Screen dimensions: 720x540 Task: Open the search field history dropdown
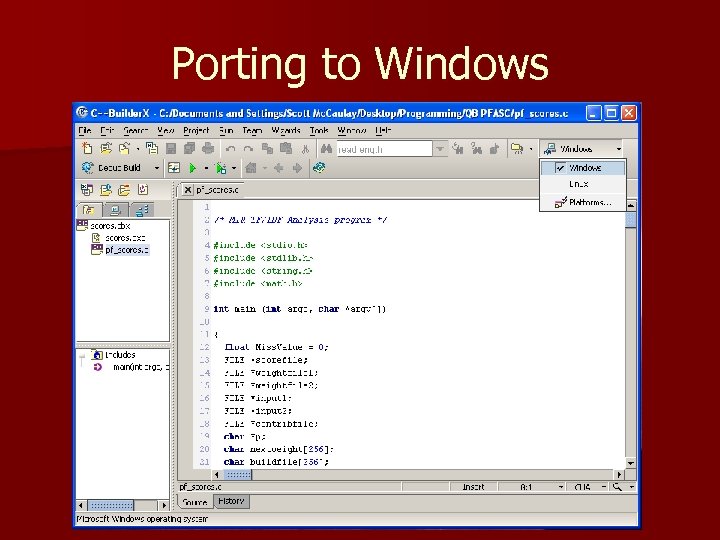tap(440, 149)
